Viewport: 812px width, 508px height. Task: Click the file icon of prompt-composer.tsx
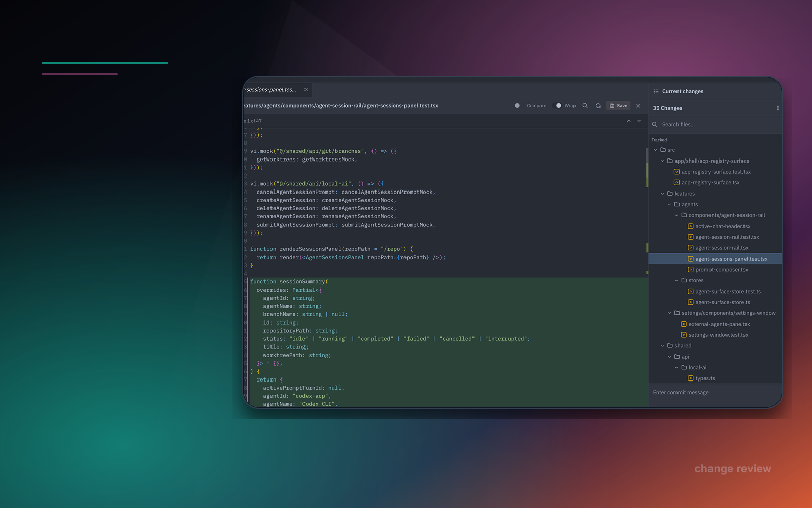click(x=691, y=270)
